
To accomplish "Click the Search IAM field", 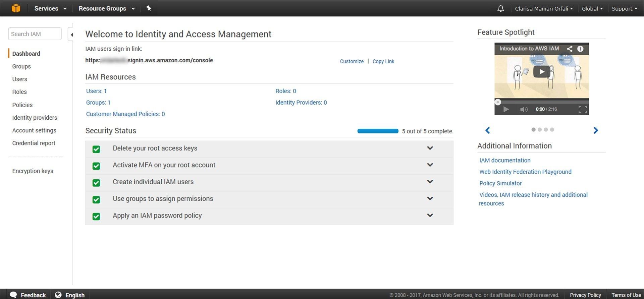I will coord(35,34).
